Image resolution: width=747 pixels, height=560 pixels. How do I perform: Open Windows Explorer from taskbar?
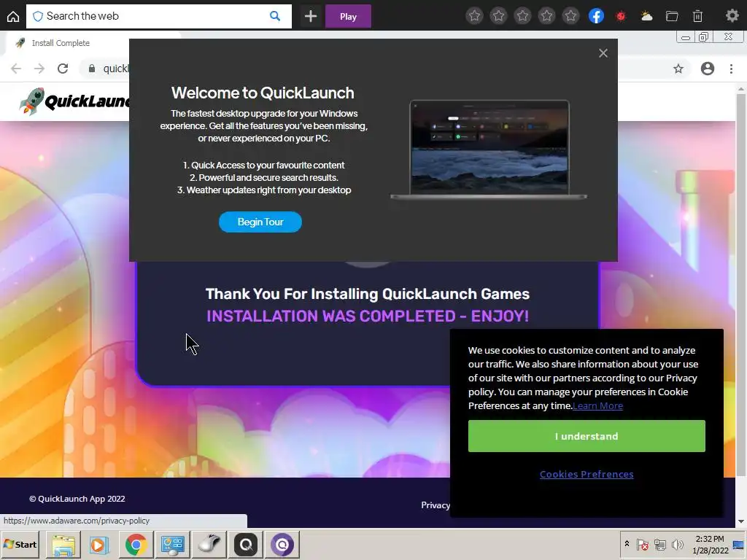(63, 545)
